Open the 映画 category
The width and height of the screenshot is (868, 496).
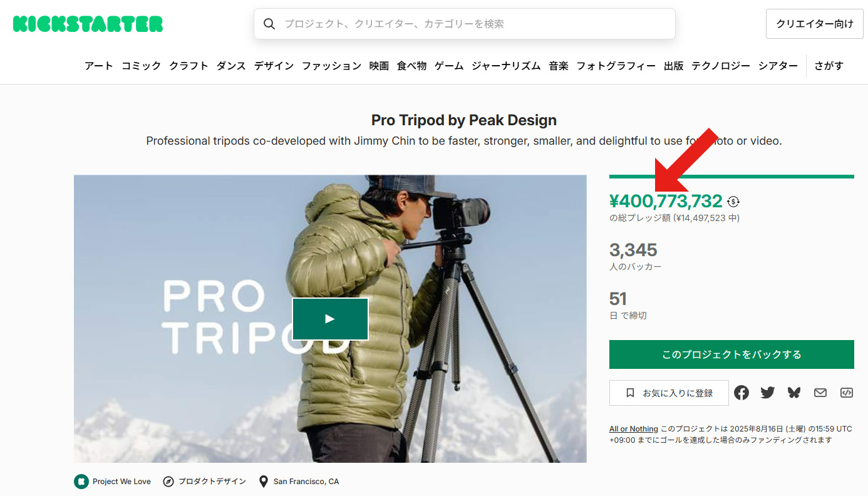(x=379, y=66)
